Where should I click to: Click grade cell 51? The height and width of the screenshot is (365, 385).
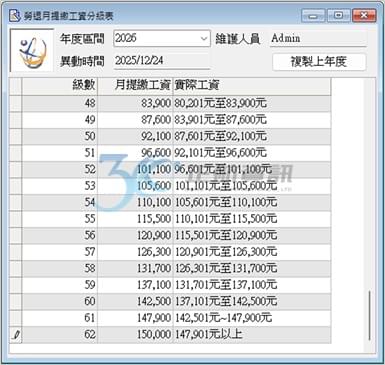tap(60, 153)
